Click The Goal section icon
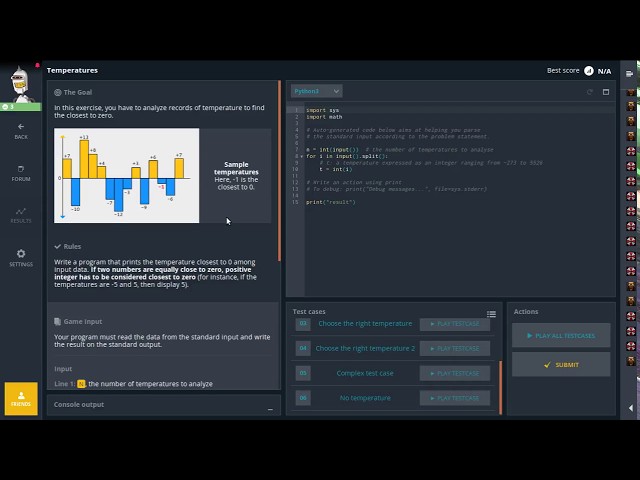Screen dimensions: 640x480 click(58, 93)
